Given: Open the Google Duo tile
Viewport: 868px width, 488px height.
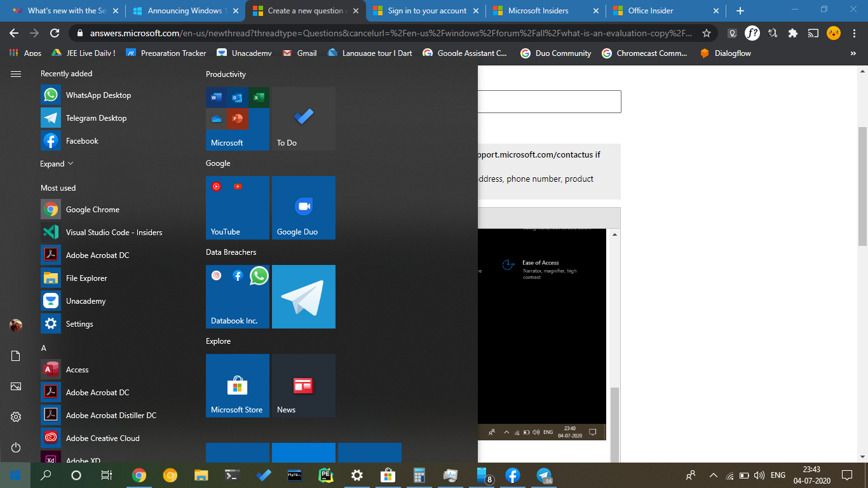Looking at the screenshot, I should coord(304,208).
